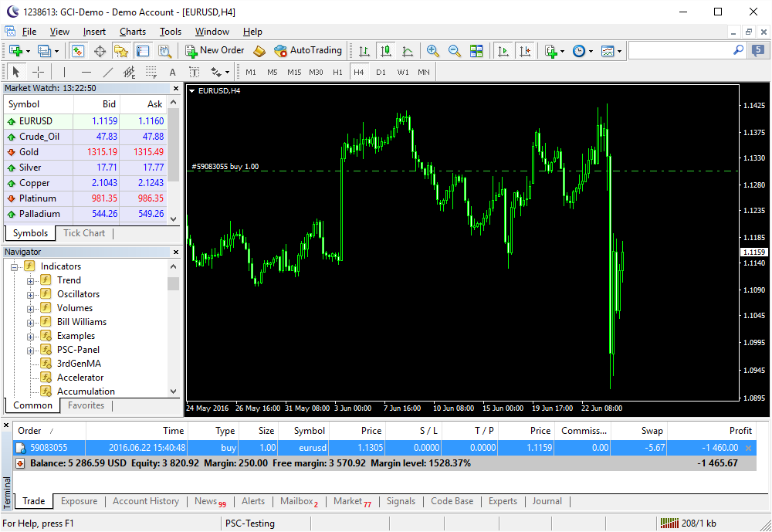The height and width of the screenshot is (532, 772).
Task: Expand the Oscillators tree node
Action: pyautogui.click(x=31, y=294)
